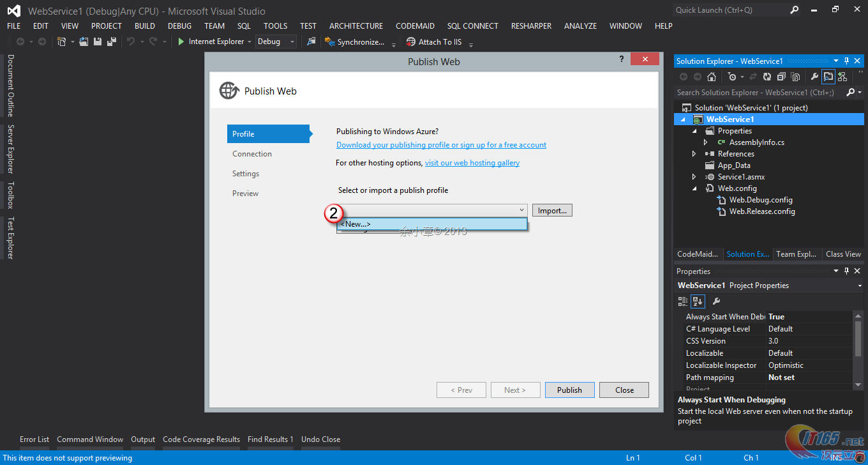Image resolution: width=868 pixels, height=465 pixels.
Task: Open the publish profile dropdown
Action: [521, 210]
